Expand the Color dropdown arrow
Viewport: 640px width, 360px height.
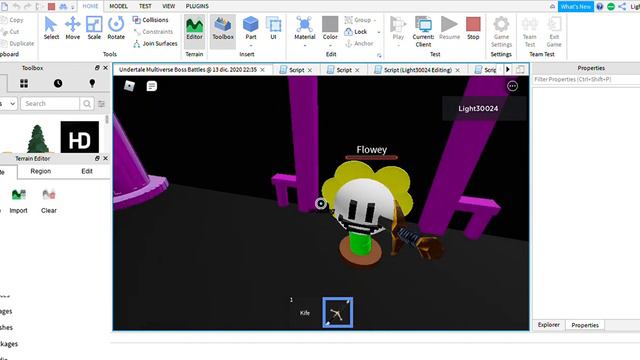coord(330,45)
